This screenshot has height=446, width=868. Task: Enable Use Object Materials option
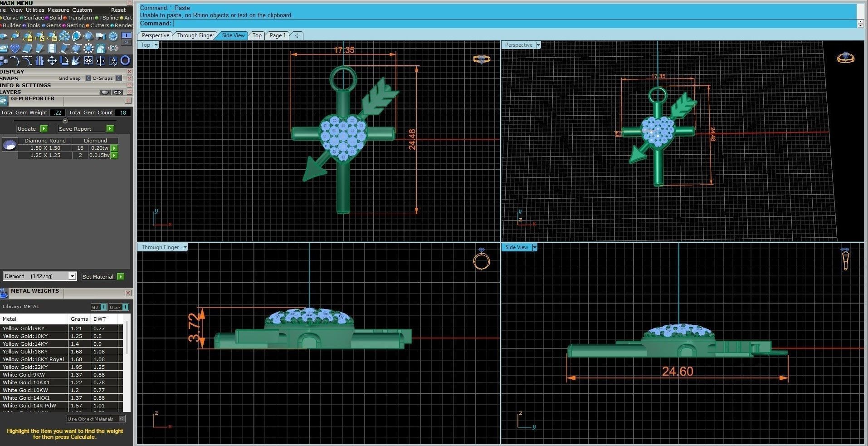pyautogui.click(x=96, y=419)
